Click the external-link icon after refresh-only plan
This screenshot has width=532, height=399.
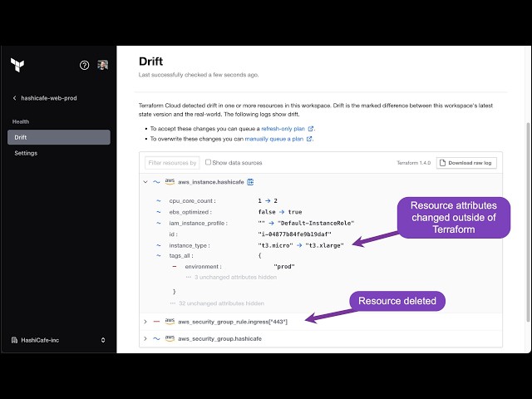click(310, 129)
